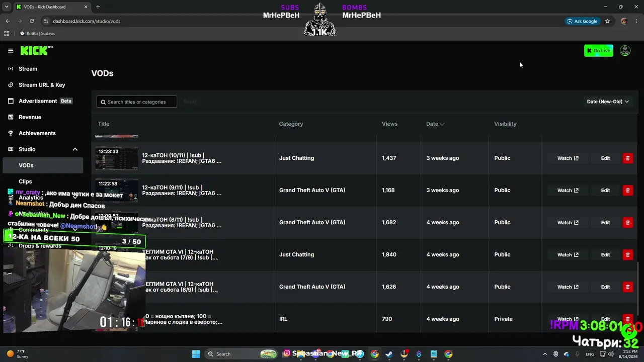
Task: Edit the VOD with 1,682 views
Action: tap(605, 223)
